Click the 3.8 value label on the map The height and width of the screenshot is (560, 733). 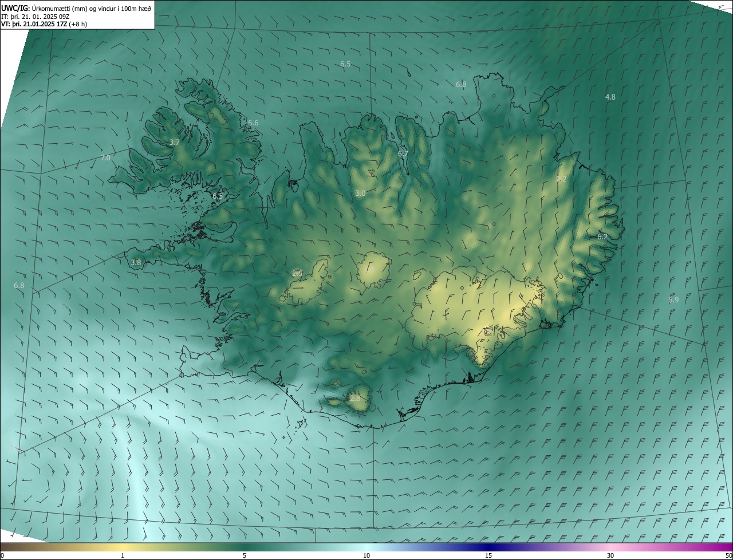(136, 263)
